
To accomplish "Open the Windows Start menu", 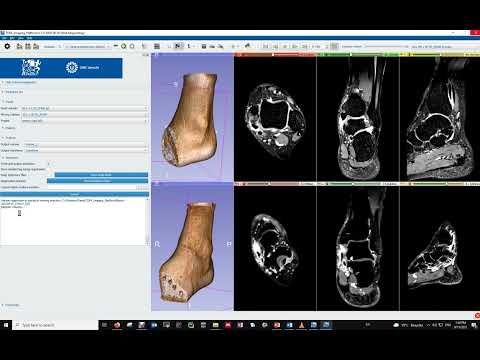I will pos(6,325).
